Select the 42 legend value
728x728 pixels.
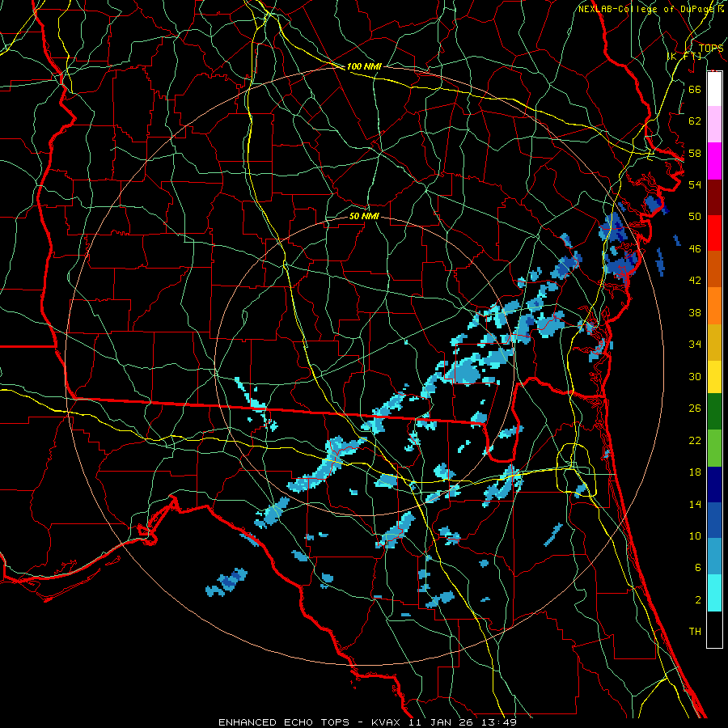pos(695,281)
